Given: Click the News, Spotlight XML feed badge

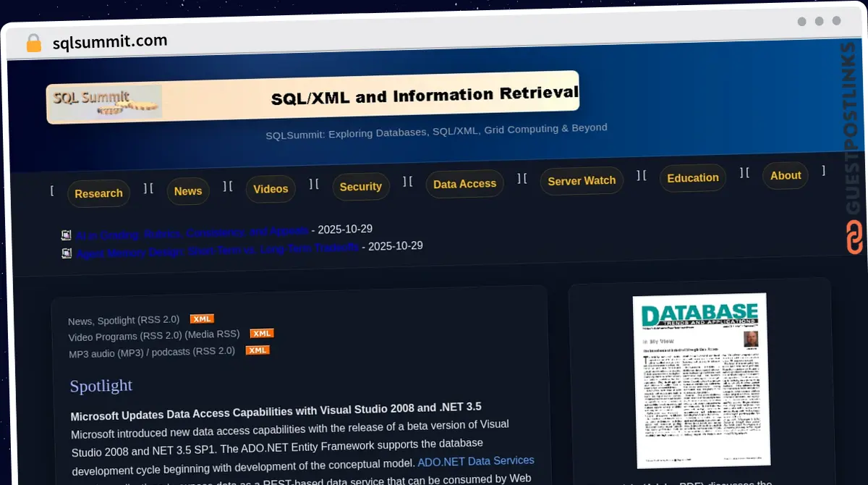Looking at the screenshot, I should pyautogui.click(x=202, y=319).
